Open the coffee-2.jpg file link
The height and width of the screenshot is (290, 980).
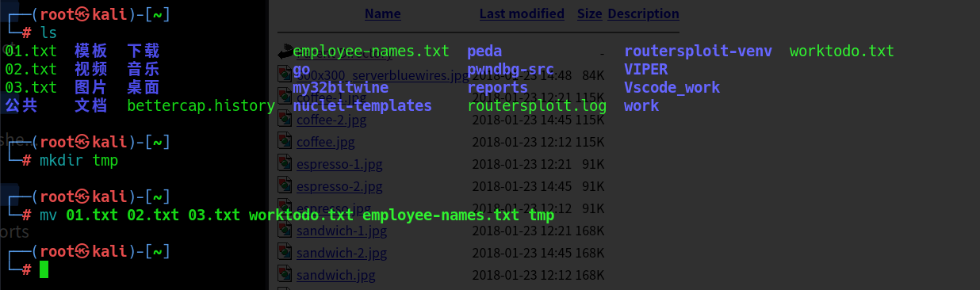[x=331, y=120]
